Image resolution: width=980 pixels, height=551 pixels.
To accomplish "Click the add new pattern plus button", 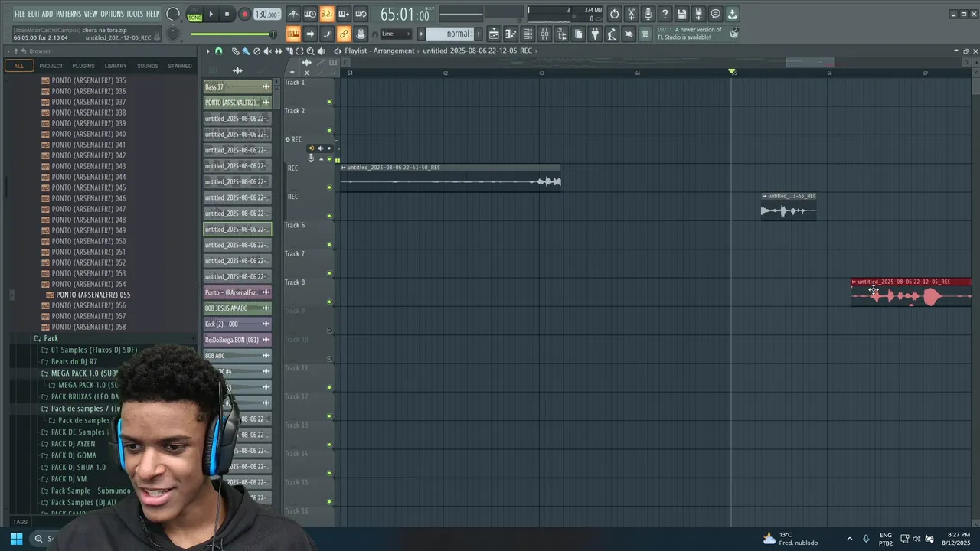I will (479, 34).
